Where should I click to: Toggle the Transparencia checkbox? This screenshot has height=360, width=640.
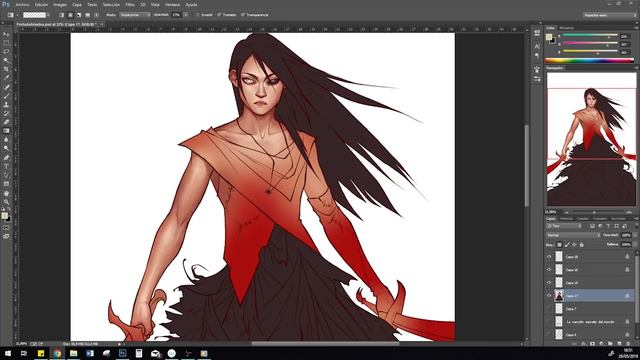coord(243,15)
